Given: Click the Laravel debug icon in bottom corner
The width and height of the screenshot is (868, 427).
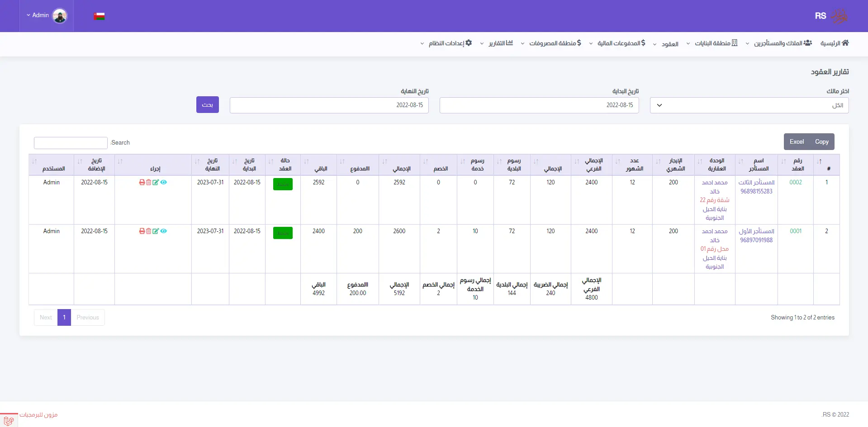Looking at the screenshot, I should coord(9,420).
